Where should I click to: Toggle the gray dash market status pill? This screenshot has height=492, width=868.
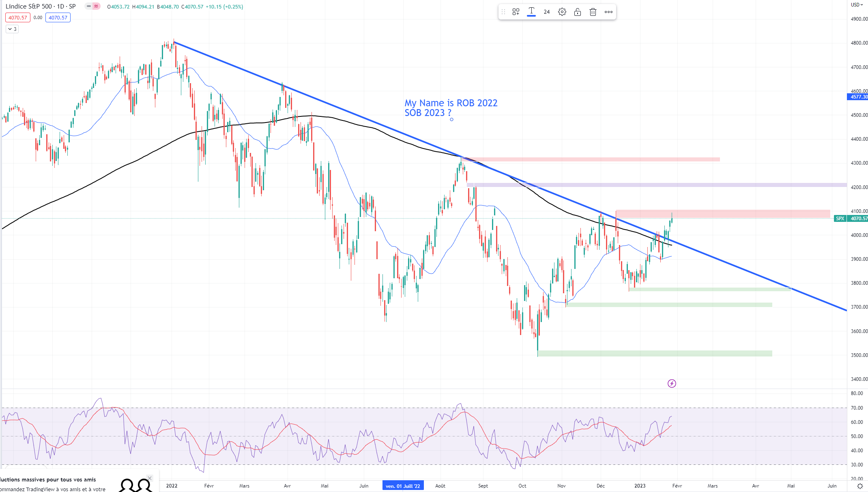click(x=89, y=6)
